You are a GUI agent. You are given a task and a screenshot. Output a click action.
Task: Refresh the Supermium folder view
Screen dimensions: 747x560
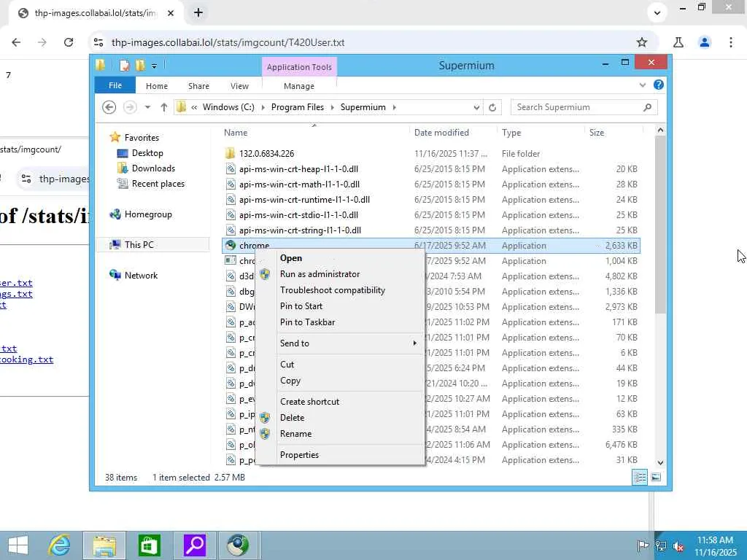[x=492, y=108]
